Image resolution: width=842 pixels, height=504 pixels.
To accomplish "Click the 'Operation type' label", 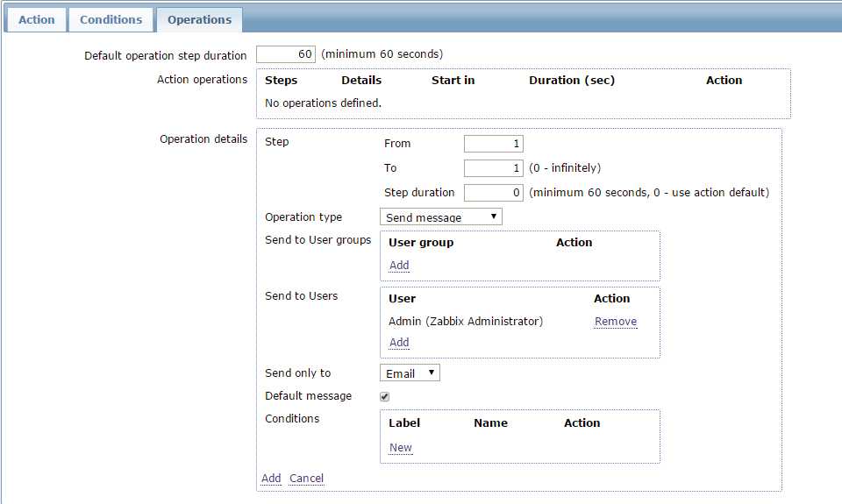I will click(x=303, y=217).
